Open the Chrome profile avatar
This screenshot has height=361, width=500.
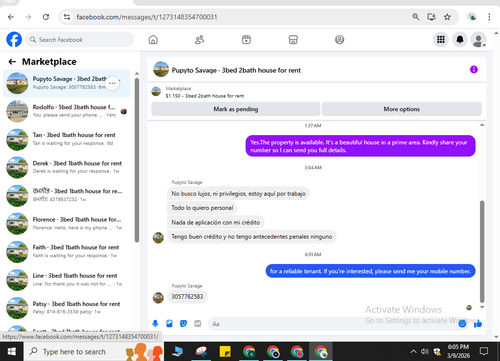pyautogui.click(x=472, y=17)
